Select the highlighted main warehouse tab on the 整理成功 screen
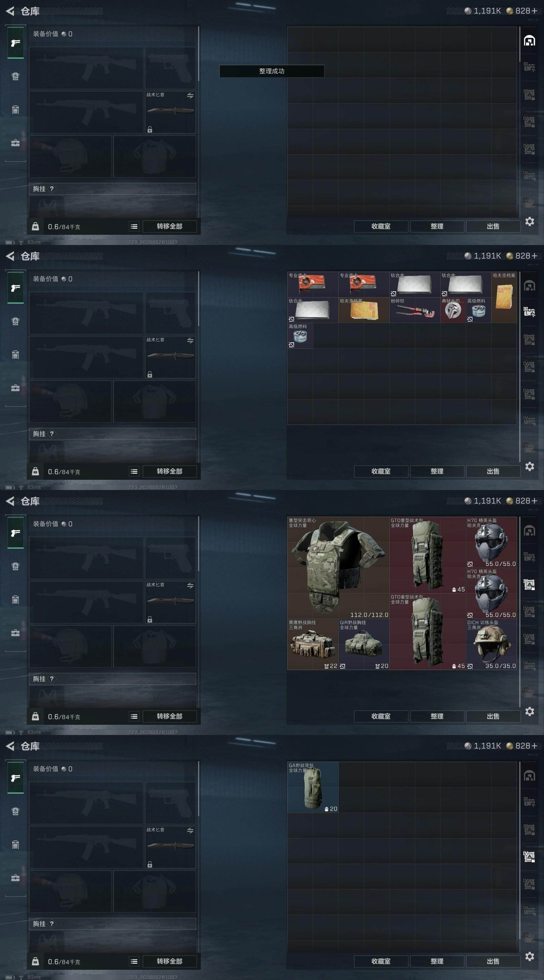Screen dimensions: 544x980 pos(530,40)
